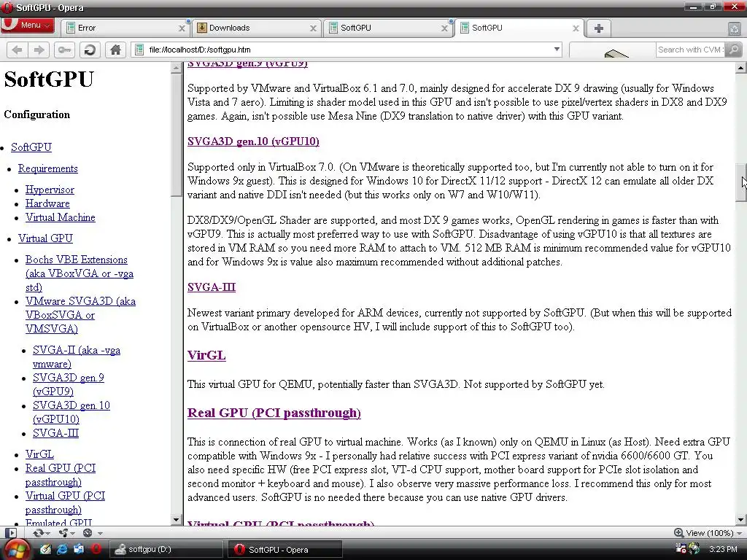Close the active SoftGPU tab

pos(576,28)
